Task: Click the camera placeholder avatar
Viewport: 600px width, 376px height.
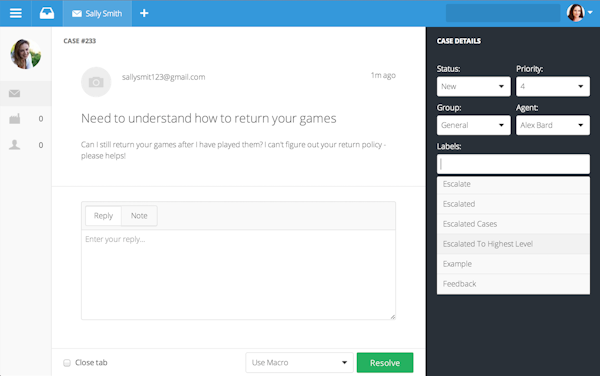Action: click(x=96, y=82)
